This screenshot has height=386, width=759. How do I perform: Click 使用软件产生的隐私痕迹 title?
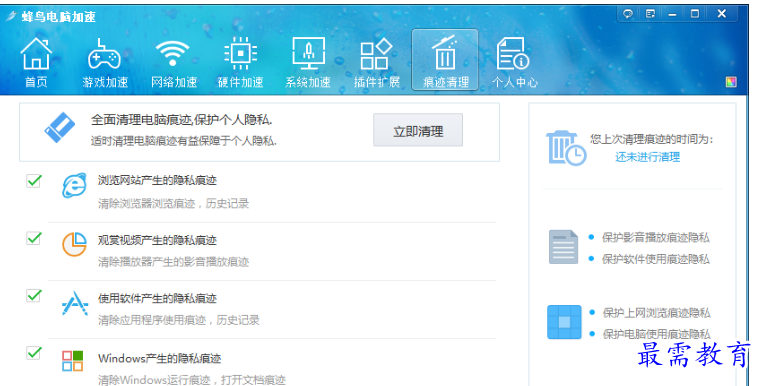(157, 298)
